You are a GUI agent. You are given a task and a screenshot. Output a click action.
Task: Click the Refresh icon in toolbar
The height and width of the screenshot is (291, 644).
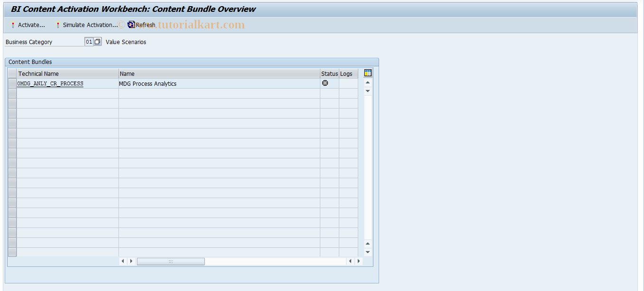131,25
